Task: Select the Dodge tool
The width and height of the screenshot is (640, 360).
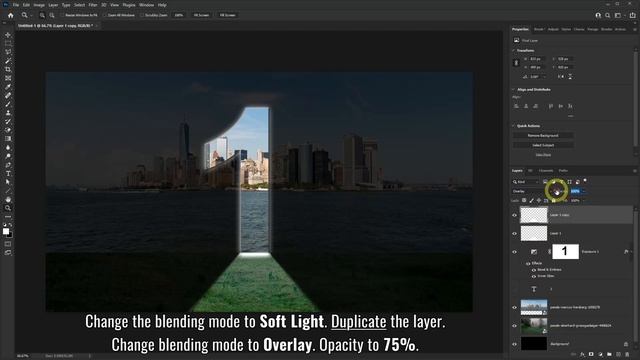Action: pyautogui.click(x=8, y=156)
